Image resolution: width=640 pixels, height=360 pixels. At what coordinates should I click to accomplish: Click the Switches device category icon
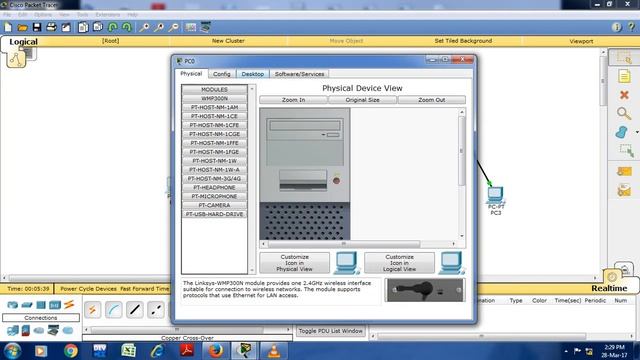27,305
